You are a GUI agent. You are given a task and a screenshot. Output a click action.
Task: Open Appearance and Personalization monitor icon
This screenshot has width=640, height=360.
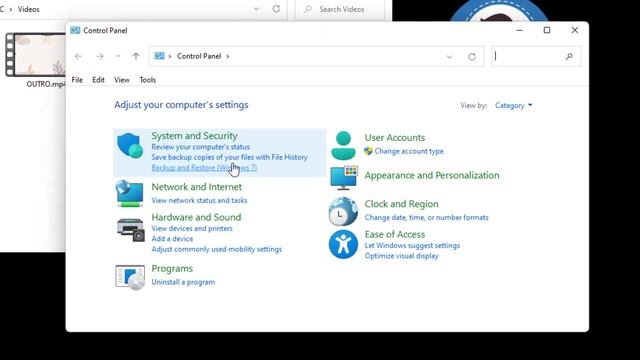tap(344, 178)
